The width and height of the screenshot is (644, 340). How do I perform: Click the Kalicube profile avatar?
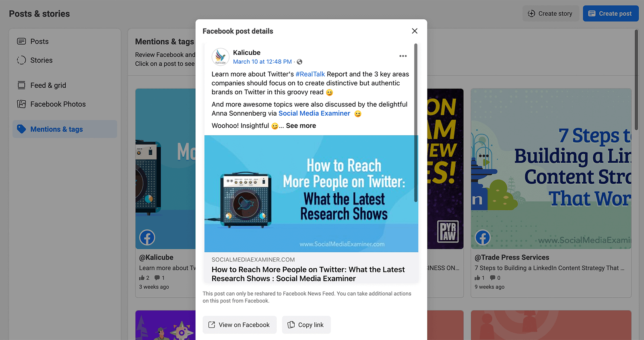pos(220,57)
